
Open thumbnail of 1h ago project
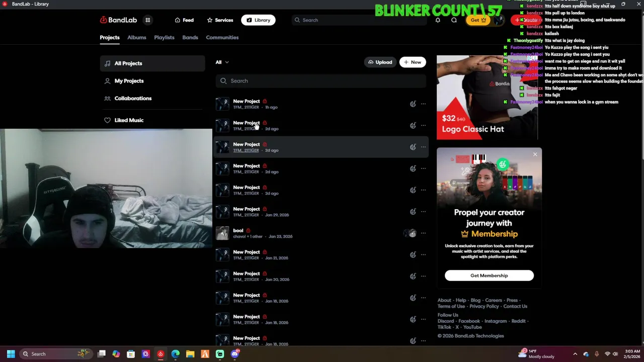coord(222,104)
